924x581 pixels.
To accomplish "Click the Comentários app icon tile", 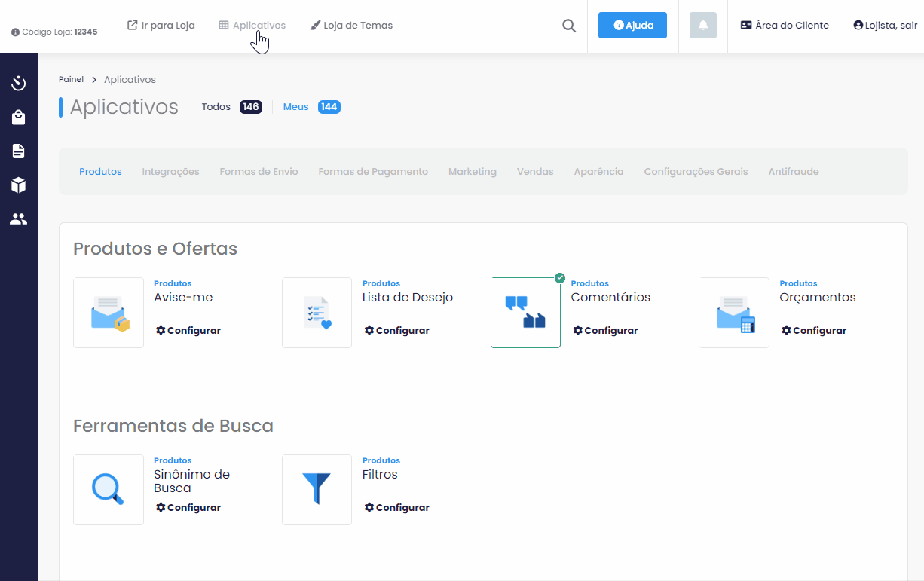I will (x=525, y=313).
